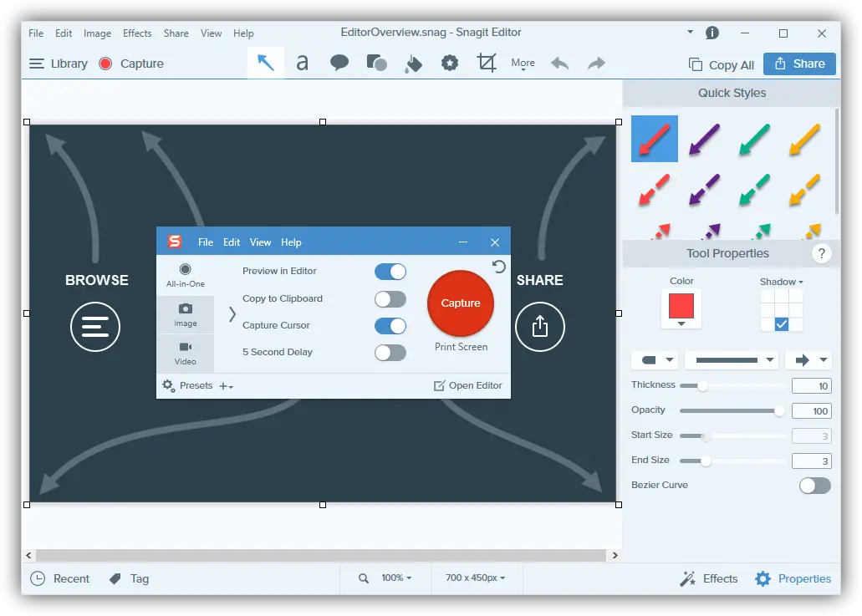This screenshot has height=616, width=862.
Task: Toggle Copy to Clipboard switch
Action: 390,299
